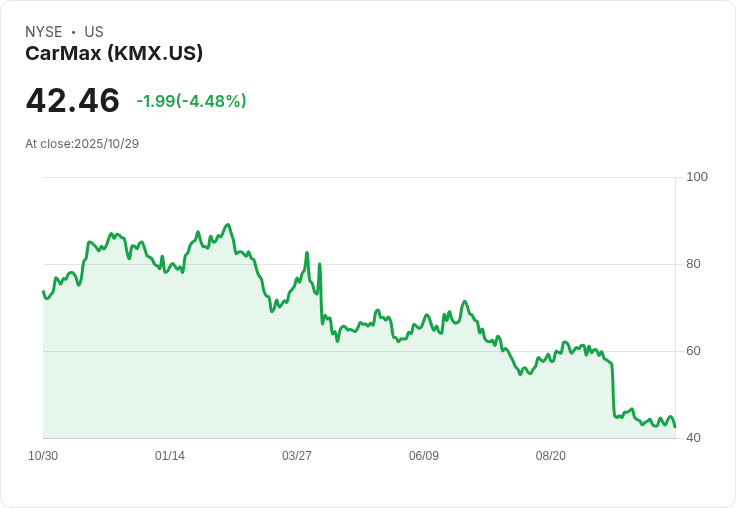Select the 10/30 date axis label
The width and height of the screenshot is (736, 508).
click(x=43, y=456)
